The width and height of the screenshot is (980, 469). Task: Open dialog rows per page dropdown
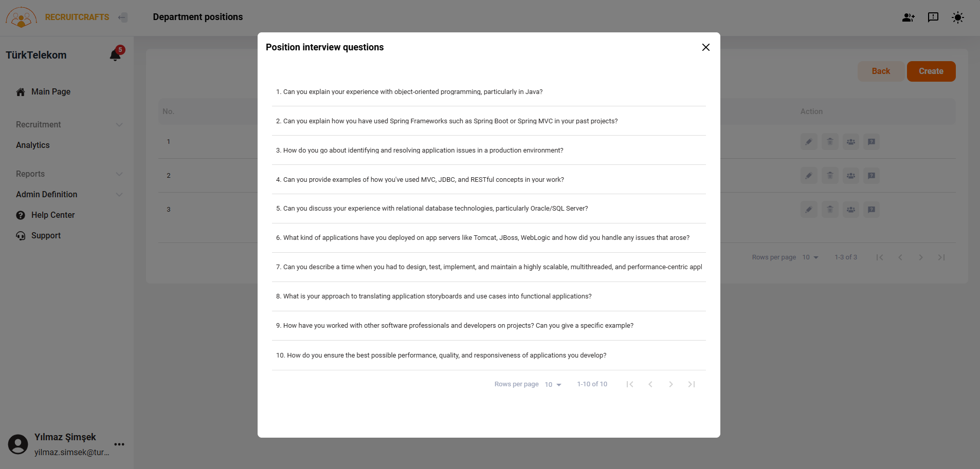[553, 384]
